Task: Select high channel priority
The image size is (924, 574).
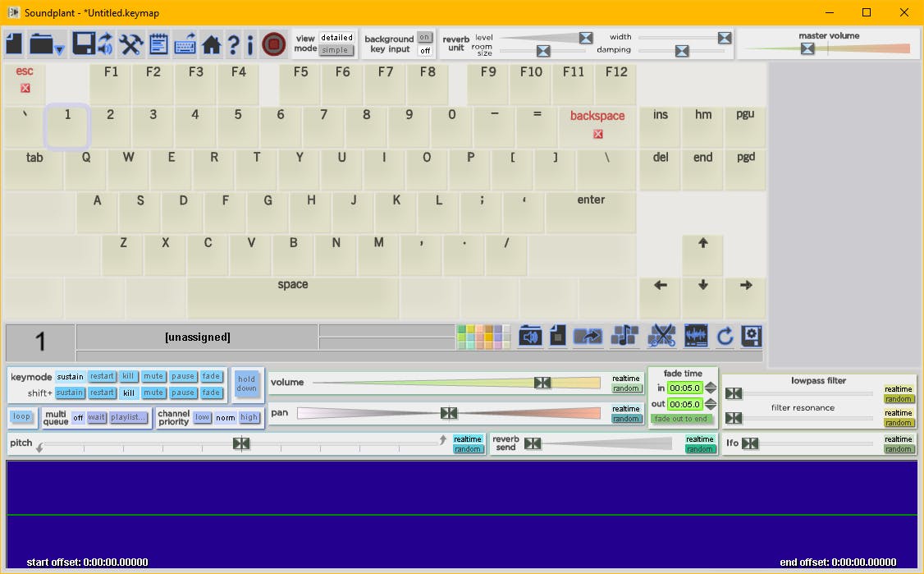Action: 248,417
